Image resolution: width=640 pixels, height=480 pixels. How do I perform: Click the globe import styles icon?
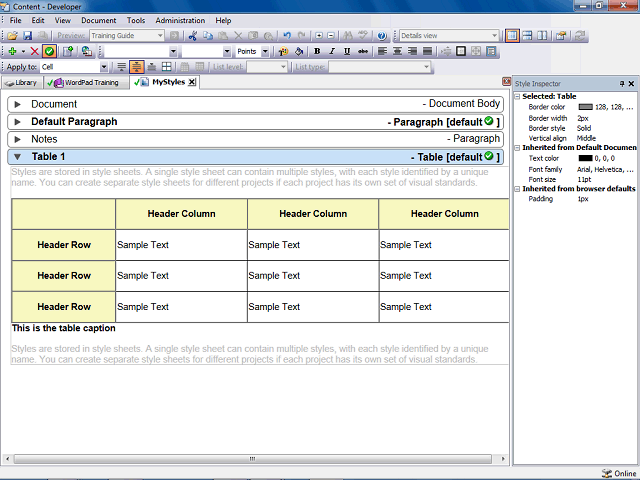pyautogui.click(x=86, y=51)
